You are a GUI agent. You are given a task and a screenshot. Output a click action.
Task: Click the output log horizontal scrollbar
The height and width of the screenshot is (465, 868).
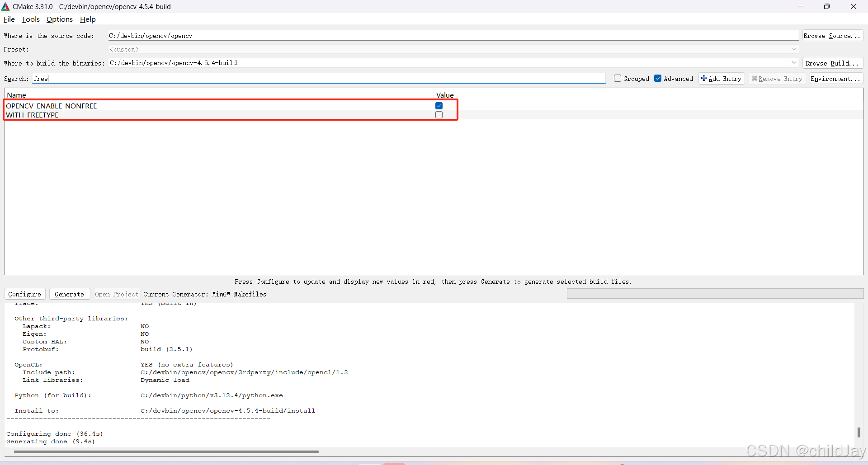[166, 451]
